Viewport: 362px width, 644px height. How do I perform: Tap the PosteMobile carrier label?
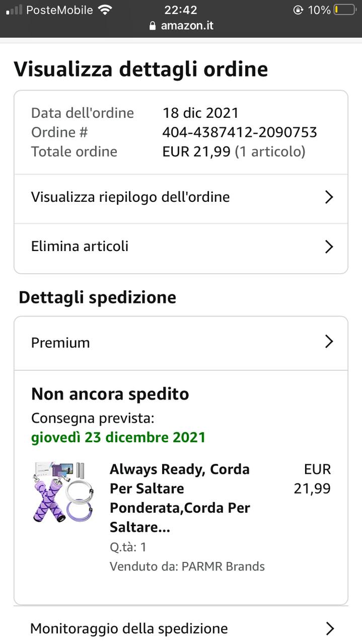[x=59, y=10]
